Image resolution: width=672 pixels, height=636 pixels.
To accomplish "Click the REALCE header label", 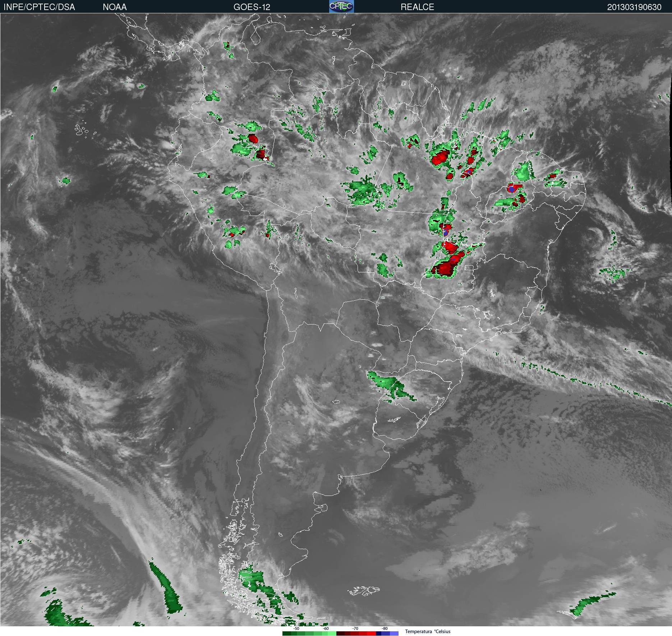I will [417, 7].
